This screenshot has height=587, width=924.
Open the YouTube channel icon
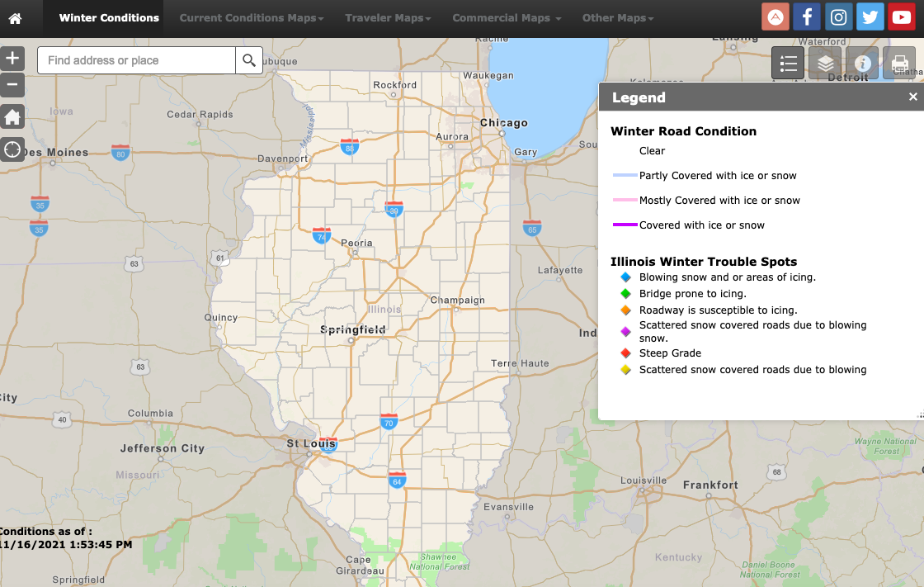coord(902,17)
